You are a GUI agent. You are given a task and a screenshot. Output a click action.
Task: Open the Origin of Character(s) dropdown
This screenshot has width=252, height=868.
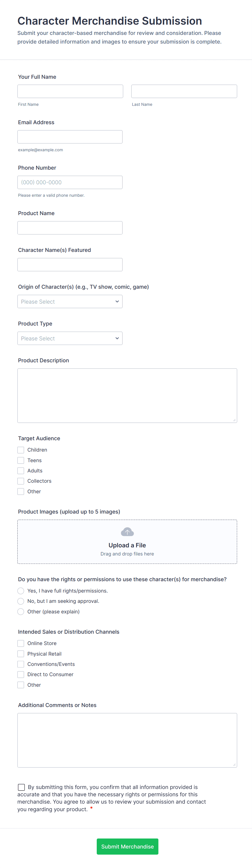pyautogui.click(x=70, y=302)
